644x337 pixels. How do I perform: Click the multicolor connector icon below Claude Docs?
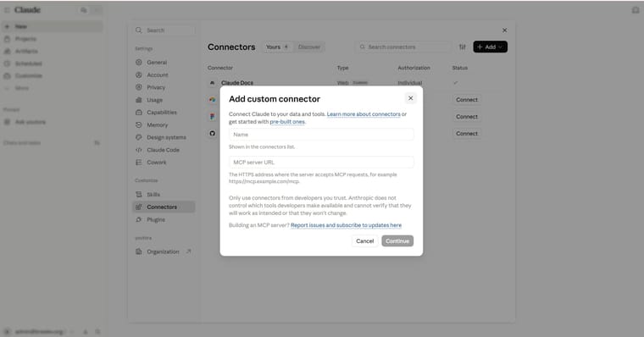(x=213, y=100)
